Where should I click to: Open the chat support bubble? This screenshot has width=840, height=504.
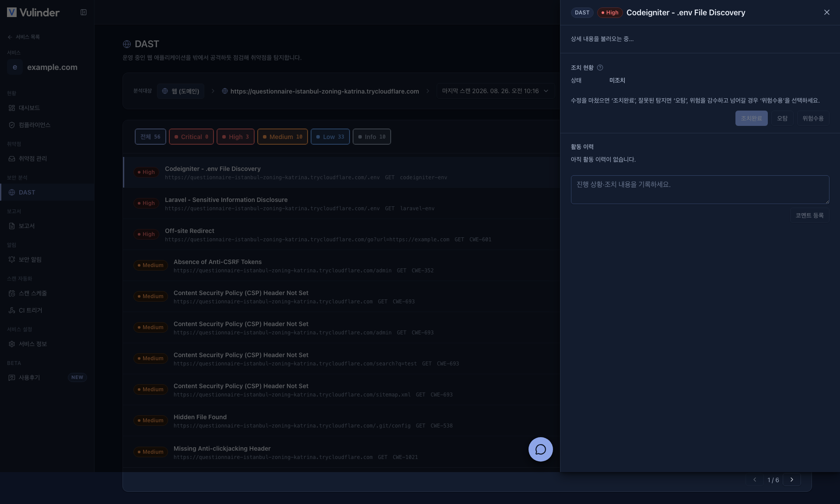click(x=541, y=449)
